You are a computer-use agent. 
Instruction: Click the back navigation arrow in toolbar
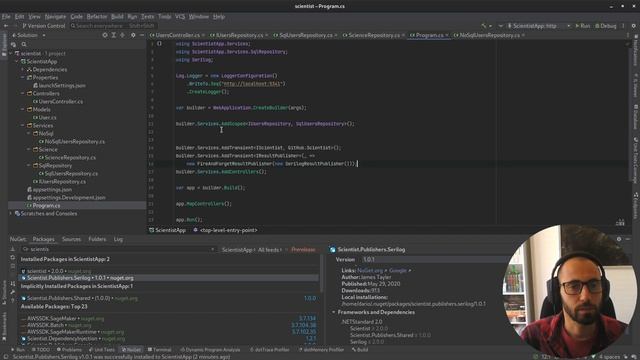(6, 26)
